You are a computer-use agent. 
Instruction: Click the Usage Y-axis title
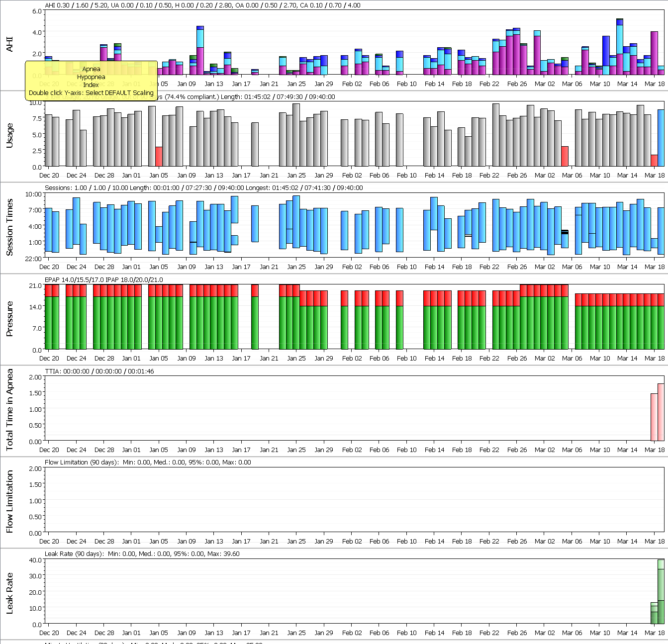[x=10, y=136]
